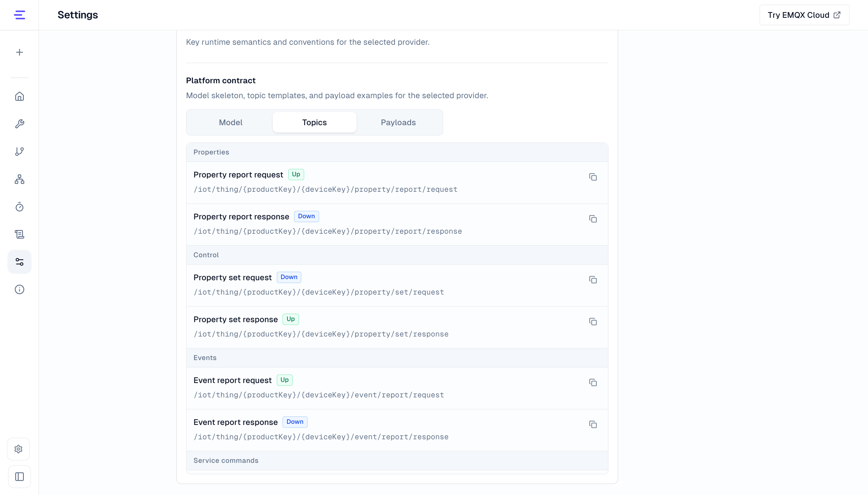Click the Up badge on Property set response
868x495 pixels.
point(290,319)
